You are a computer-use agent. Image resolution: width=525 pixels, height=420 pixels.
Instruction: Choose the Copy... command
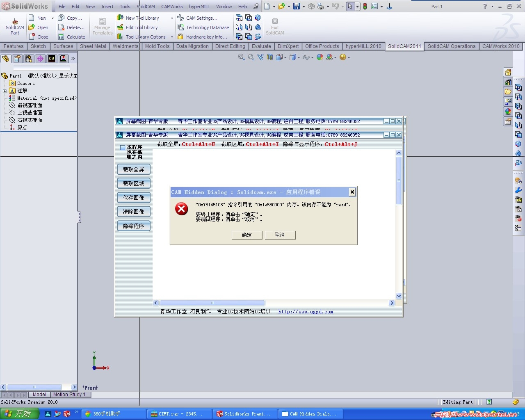coord(70,18)
